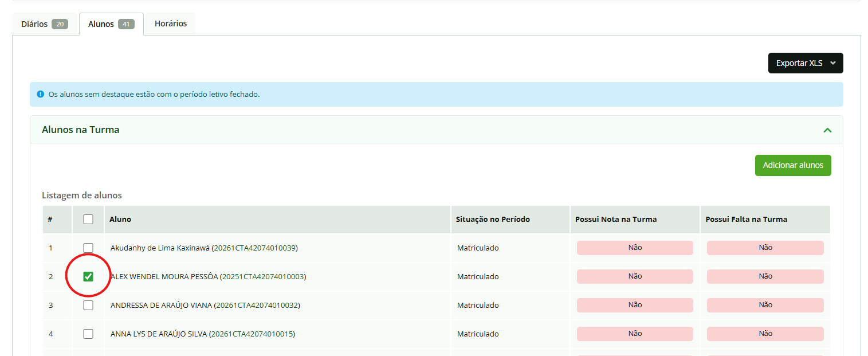
Task: Click the Adicionar alunos button
Action: [792, 165]
